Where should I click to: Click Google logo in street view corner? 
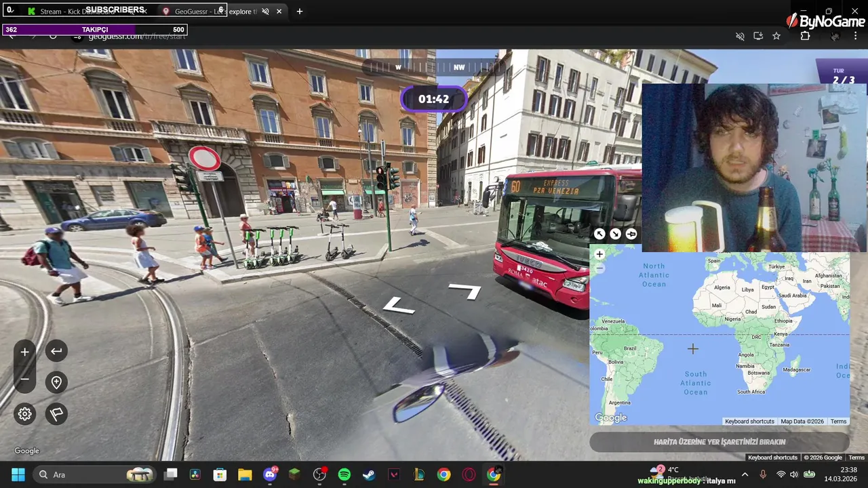click(27, 451)
